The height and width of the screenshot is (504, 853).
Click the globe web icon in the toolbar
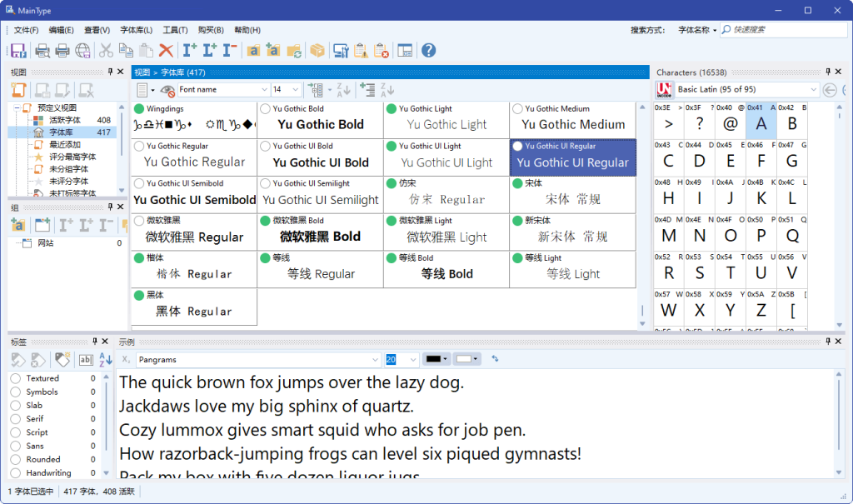pyautogui.click(x=83, y=50)
